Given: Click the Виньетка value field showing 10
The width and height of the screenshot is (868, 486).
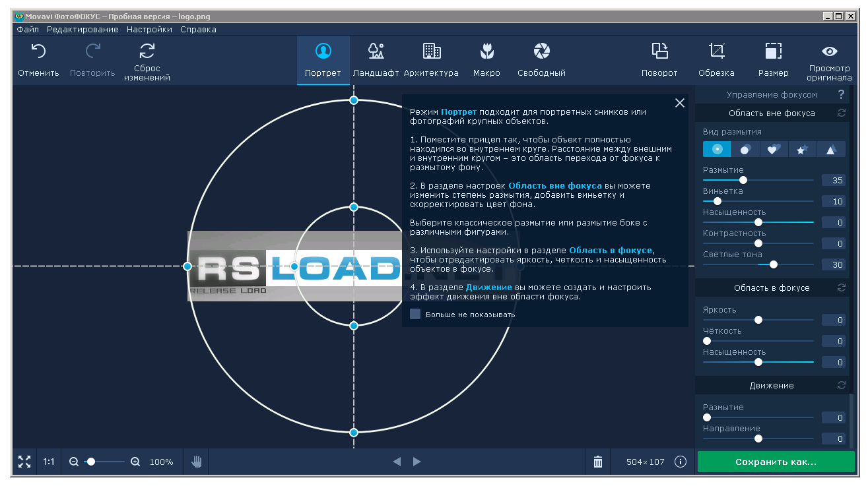Looking at the screenshot, I should (834, 202).
